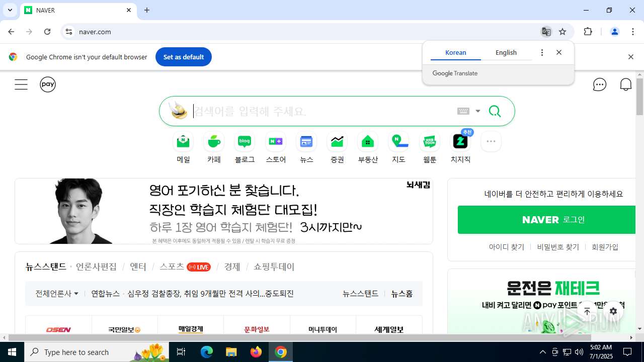Open the 치지직 streaming shortcut
The width and height of the screenshot is (644, 362).
point(460,148)
